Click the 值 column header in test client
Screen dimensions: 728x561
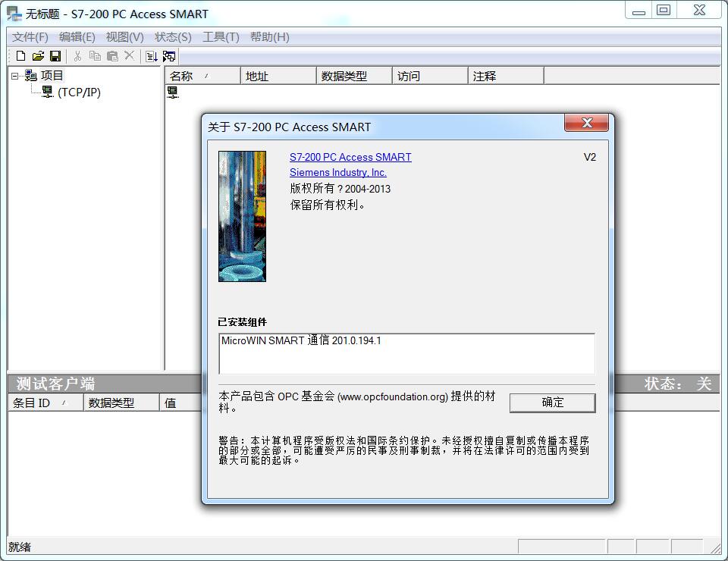coord(180,403)
